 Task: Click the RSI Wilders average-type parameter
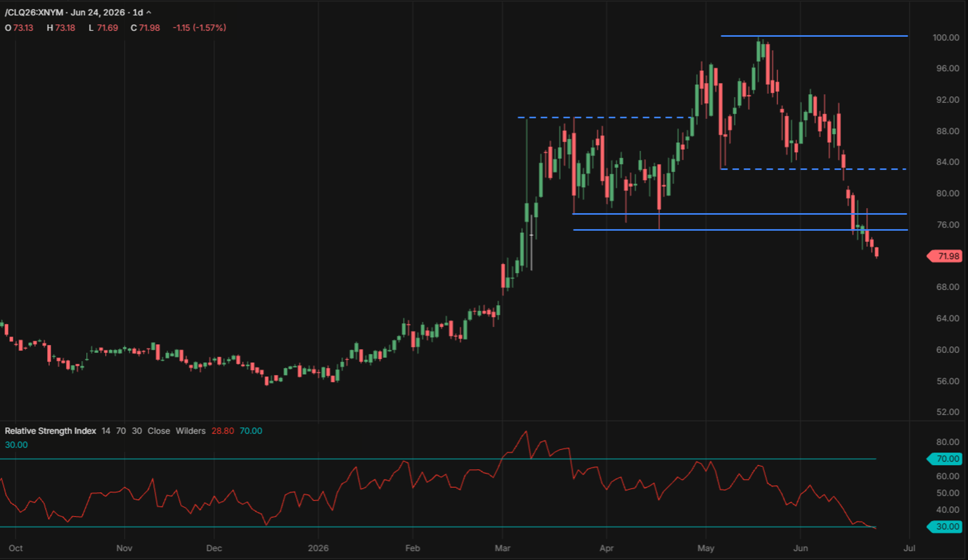pos(190,431)
